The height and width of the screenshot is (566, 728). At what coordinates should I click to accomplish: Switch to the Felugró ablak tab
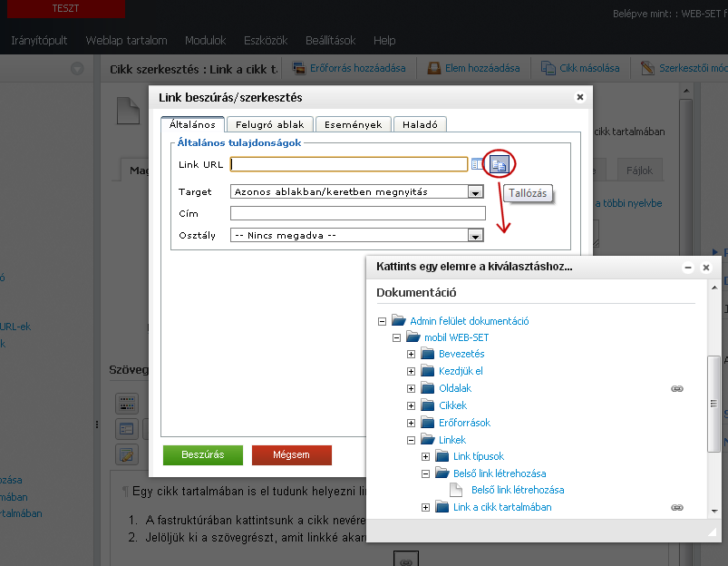270,125
